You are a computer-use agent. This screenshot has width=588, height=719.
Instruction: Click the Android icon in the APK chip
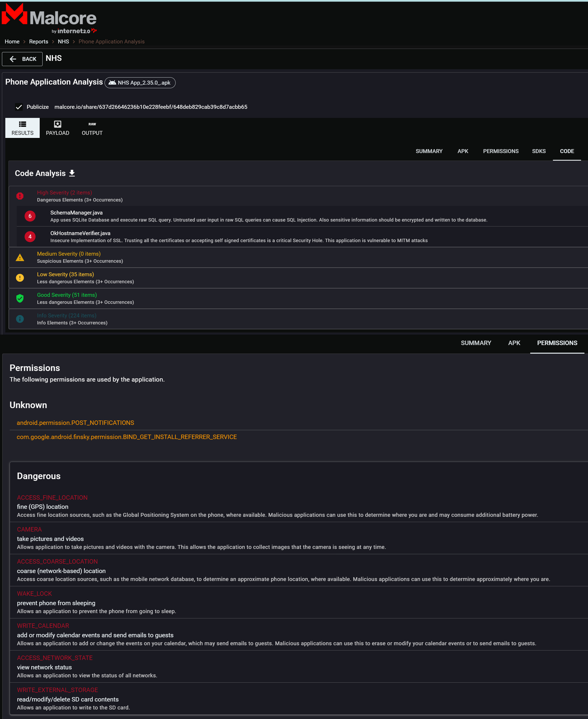click(112, 83)
